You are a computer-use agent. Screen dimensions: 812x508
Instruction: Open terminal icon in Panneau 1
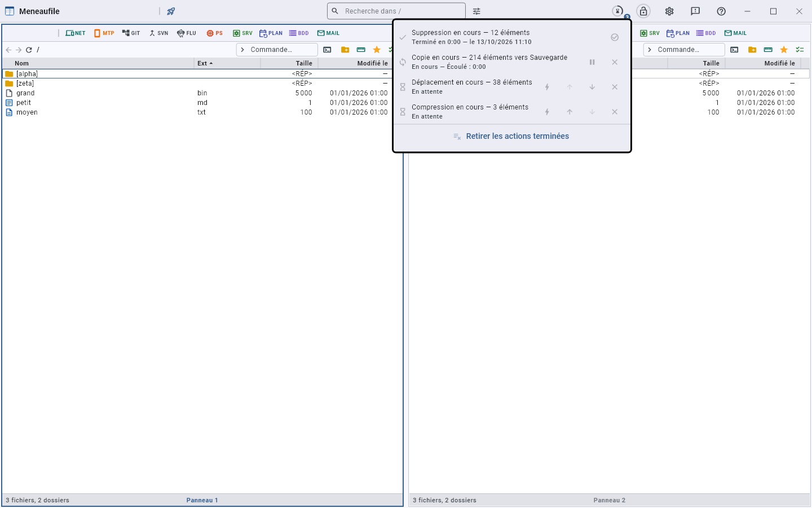327,50
